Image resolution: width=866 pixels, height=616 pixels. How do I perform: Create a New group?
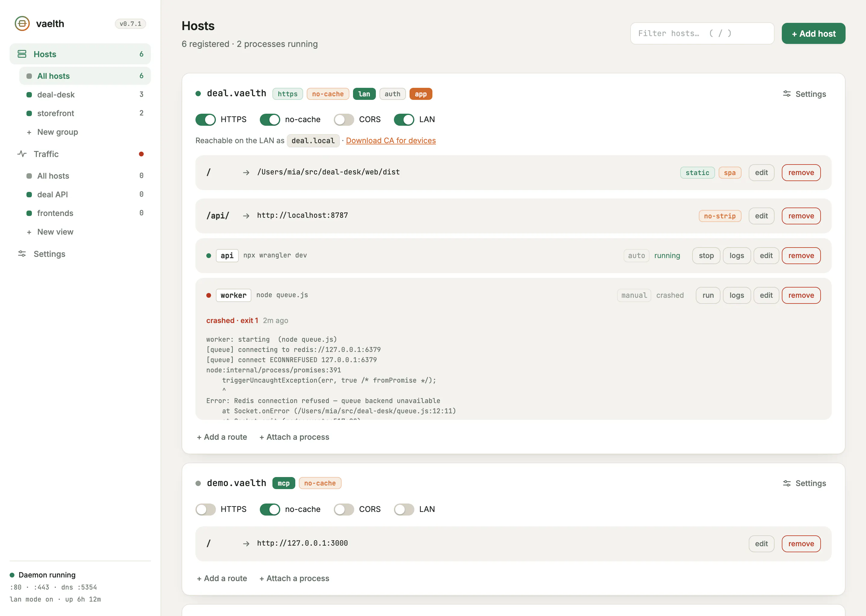pyautogui.click(x=85, y=132)
